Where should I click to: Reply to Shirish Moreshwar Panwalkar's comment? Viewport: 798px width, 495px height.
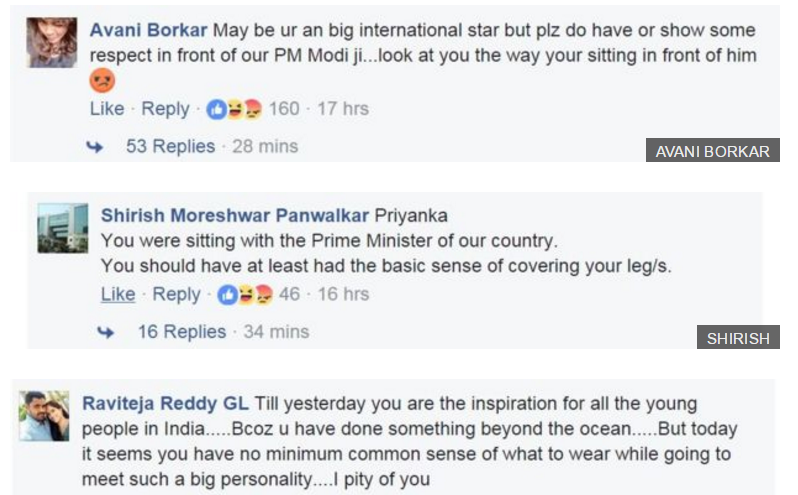click(x=176, y=294)
